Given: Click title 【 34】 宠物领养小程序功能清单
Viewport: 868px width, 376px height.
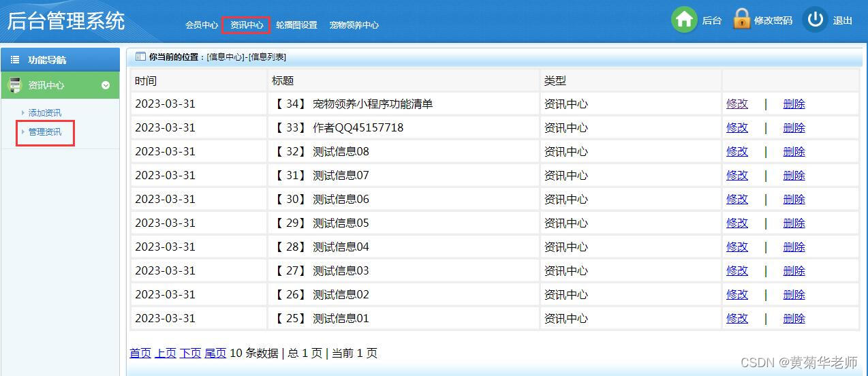Looking at the screenshot, I should (353, 104).
